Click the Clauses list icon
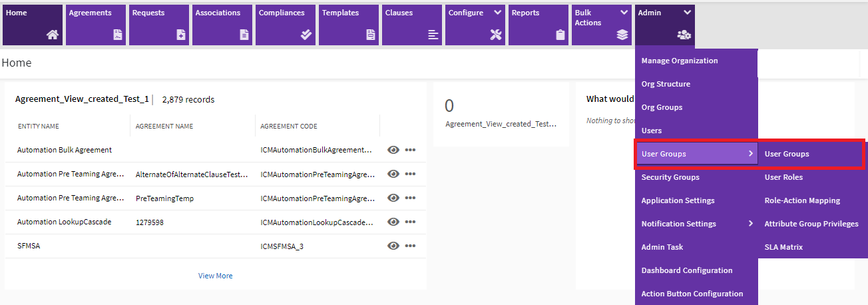Screen dimensions: 868x305 coord(433,35)
